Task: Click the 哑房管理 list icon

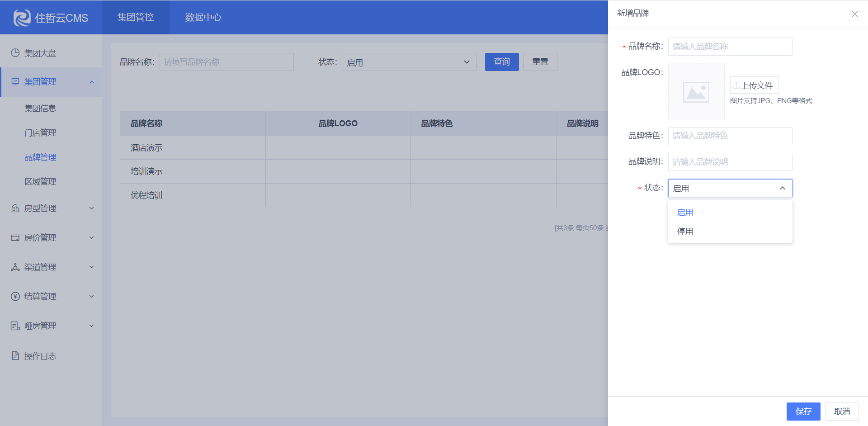Action: pos(15,326)
